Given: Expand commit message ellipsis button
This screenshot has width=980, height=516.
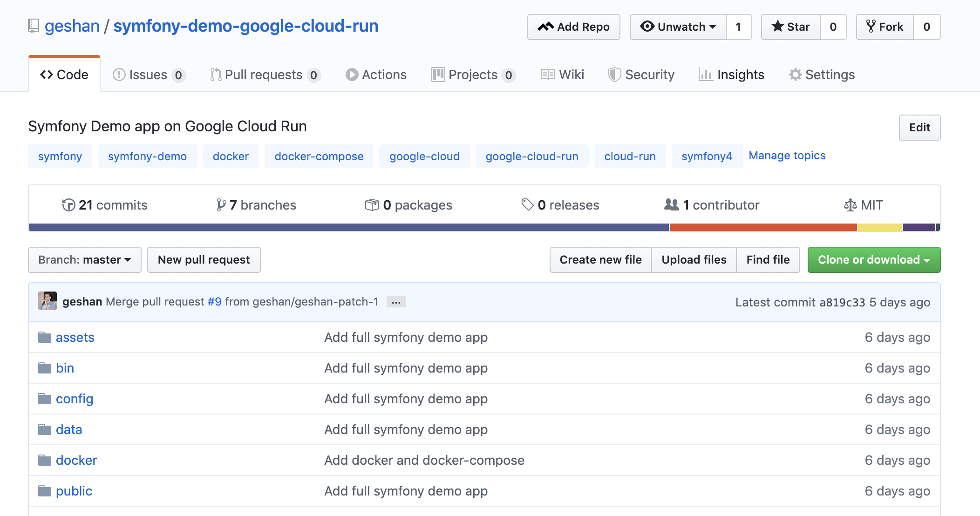Looking at the screenshot, I should coord(396,302).
